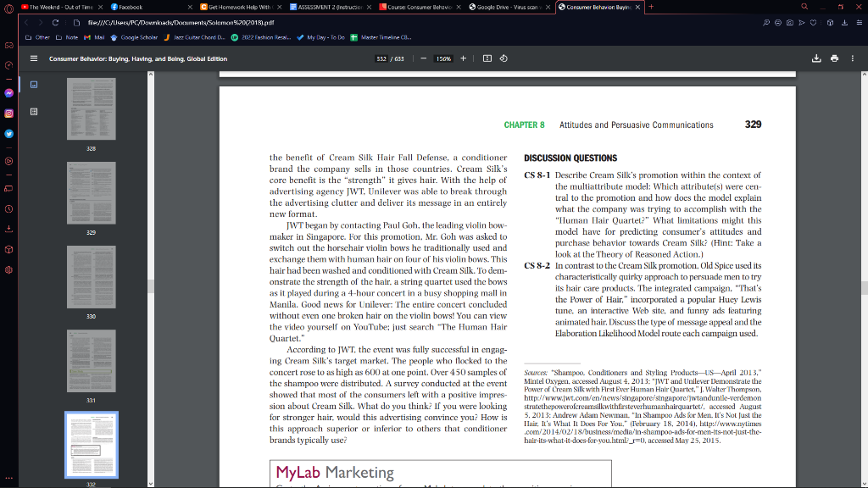
Task: Click the fit to page button
Action: point(487,58)
